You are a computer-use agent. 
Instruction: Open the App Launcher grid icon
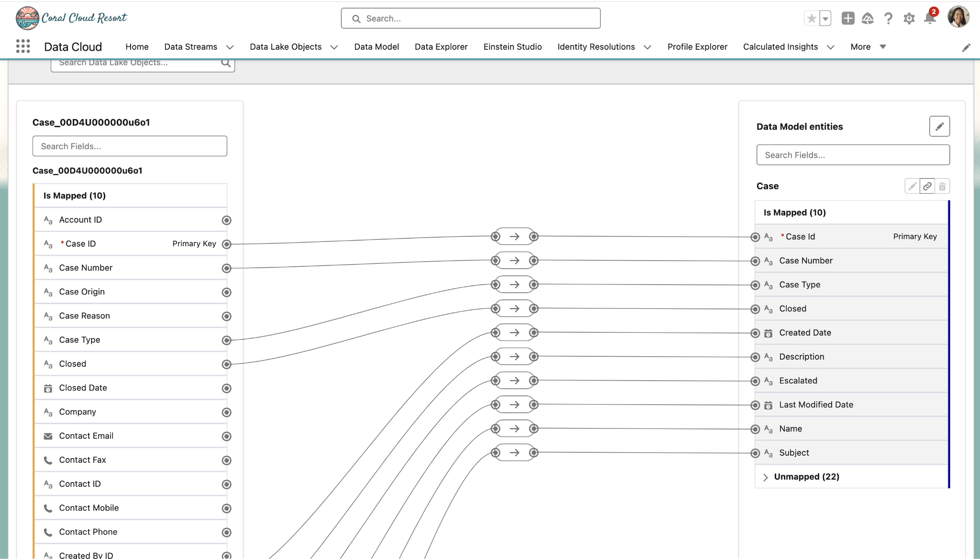point(23,46)
